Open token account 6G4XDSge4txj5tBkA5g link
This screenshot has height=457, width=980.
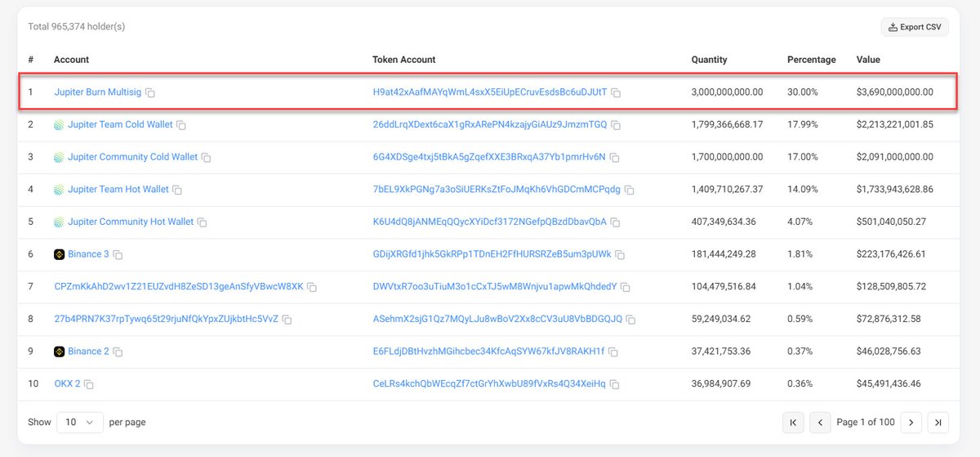coord(489,157)
